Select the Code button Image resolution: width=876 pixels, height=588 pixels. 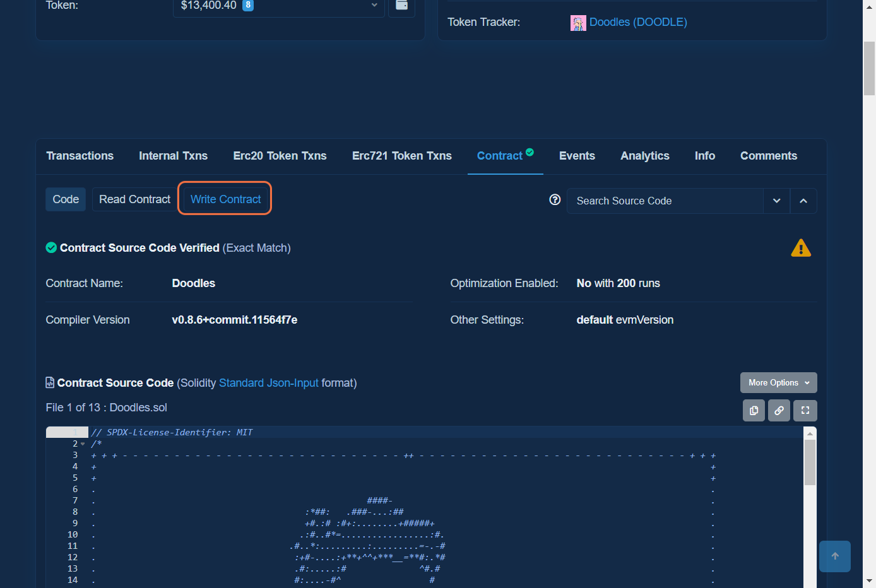[x=66, y=199]
